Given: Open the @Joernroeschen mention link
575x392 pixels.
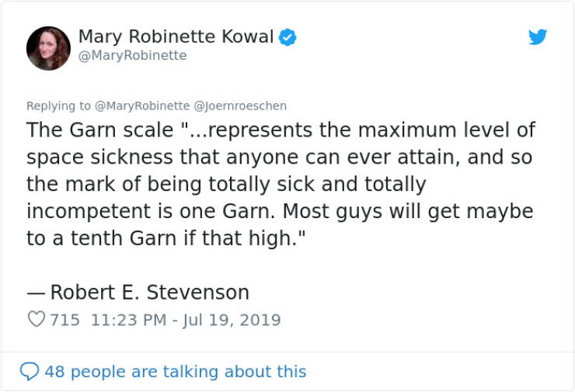Looking at the screenshot, I should (240, 106).
